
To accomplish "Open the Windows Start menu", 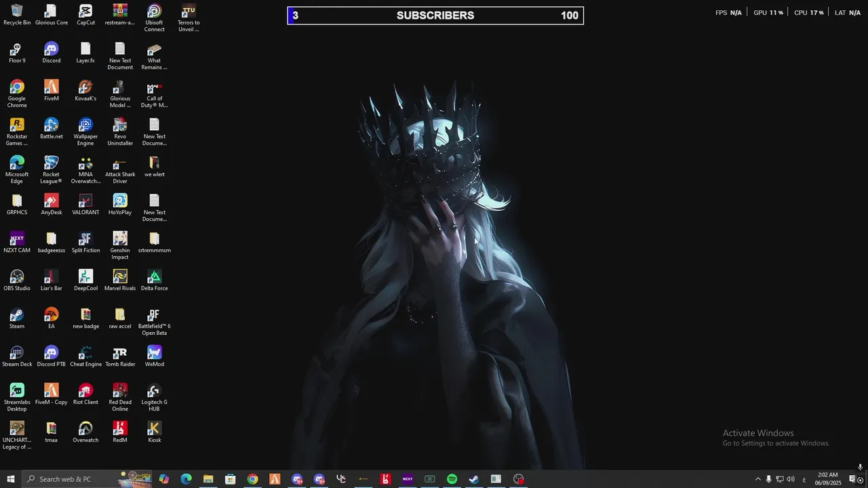I will pyautogui.click(x=11, y=479).
